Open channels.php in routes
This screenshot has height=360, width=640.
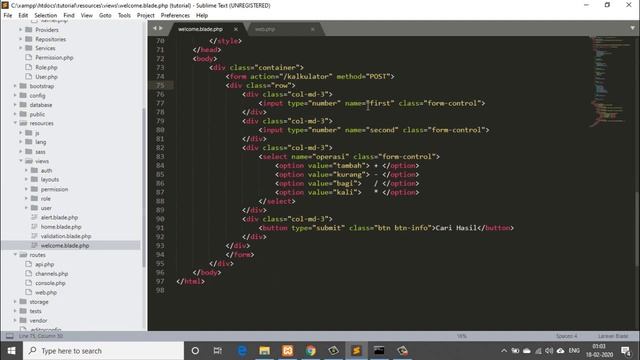pyautogui.click(x=51, y=274)
